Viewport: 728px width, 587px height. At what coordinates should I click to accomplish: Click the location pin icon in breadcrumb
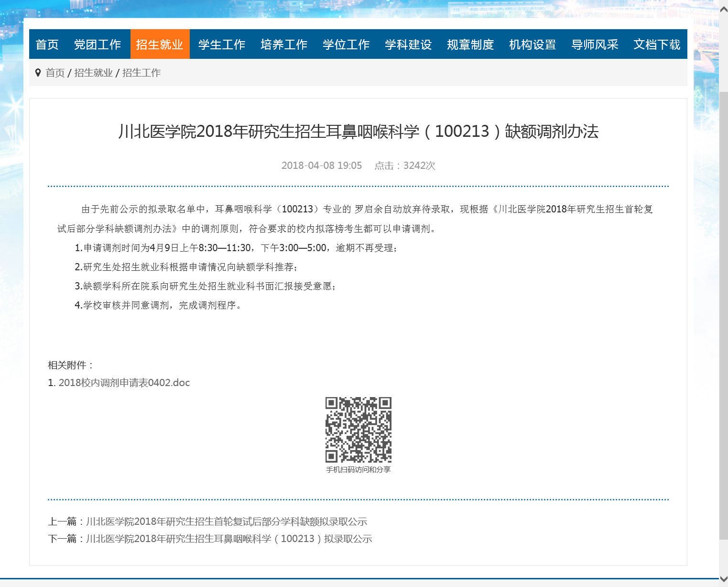pos(38,73)
